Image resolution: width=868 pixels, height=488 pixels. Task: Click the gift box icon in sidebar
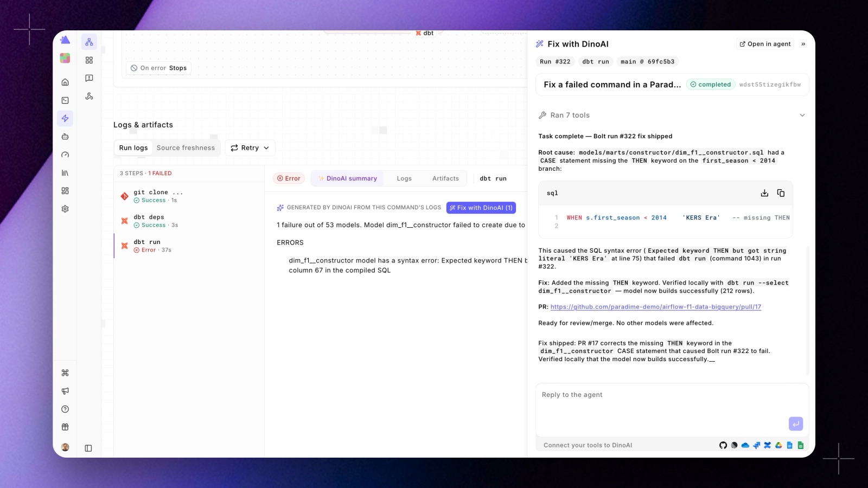pos(65,427)
